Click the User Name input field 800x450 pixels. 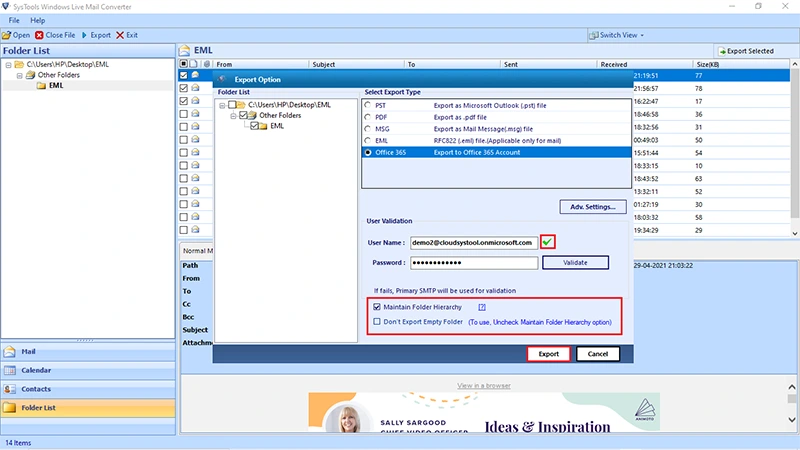[473, 243]
